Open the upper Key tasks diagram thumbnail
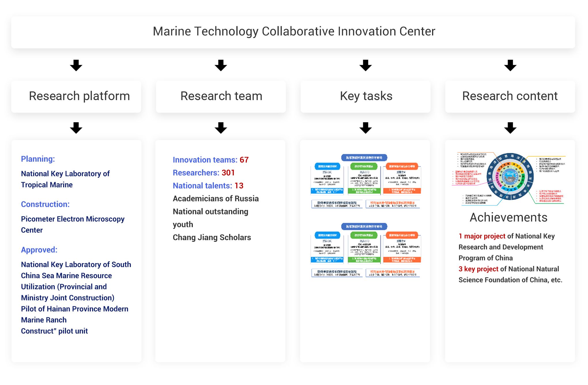This screenshot has width=588, height=385. click(365, 181)
